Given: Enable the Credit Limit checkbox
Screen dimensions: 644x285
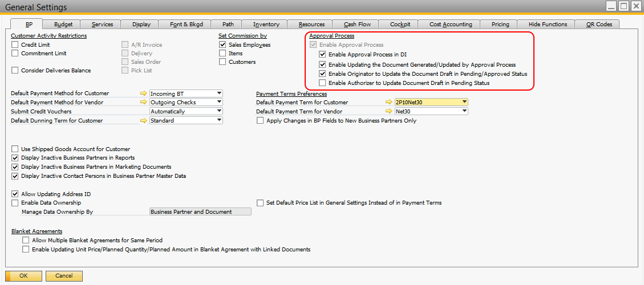Looking at the screenshot, I should click(15, 44).
